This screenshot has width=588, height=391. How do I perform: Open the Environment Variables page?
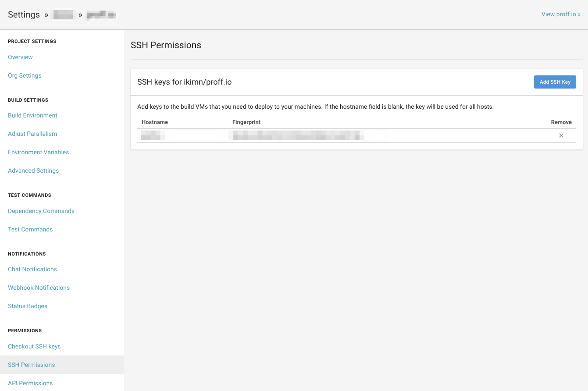(x=38, y=152)
